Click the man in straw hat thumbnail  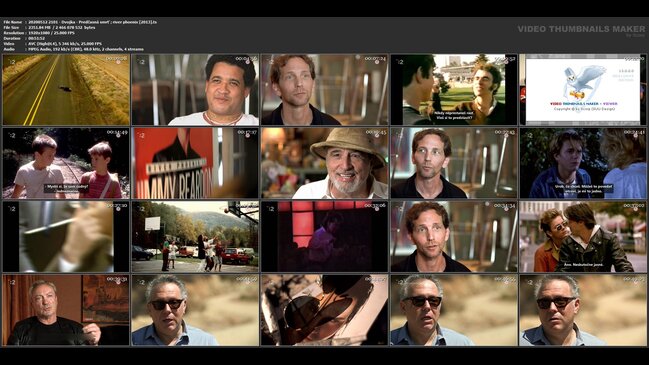click(324, 163)
